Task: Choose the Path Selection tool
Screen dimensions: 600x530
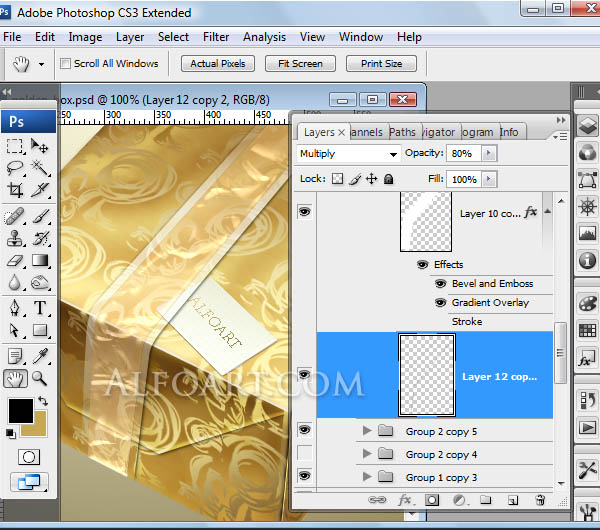Action: click(x=15, y=330)
